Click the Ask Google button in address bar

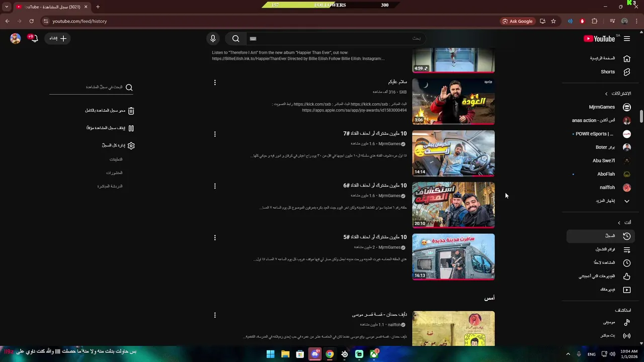pos(517,21)
